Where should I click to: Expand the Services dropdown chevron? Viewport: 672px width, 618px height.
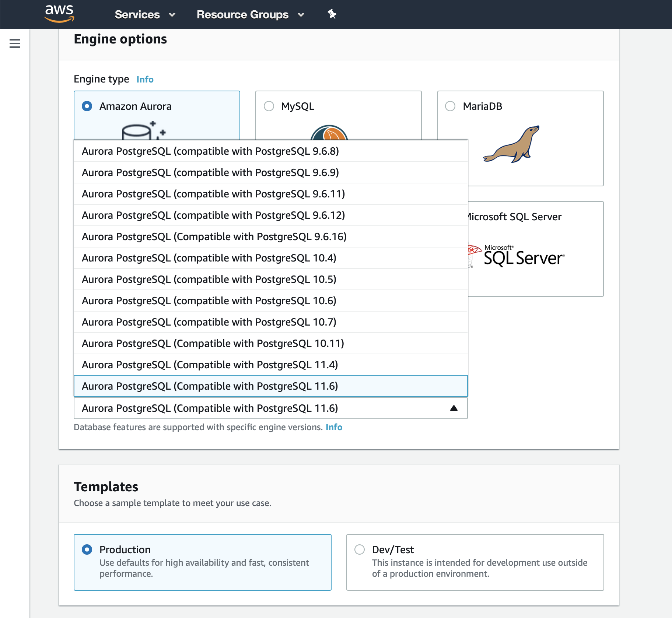click(172, 15)
